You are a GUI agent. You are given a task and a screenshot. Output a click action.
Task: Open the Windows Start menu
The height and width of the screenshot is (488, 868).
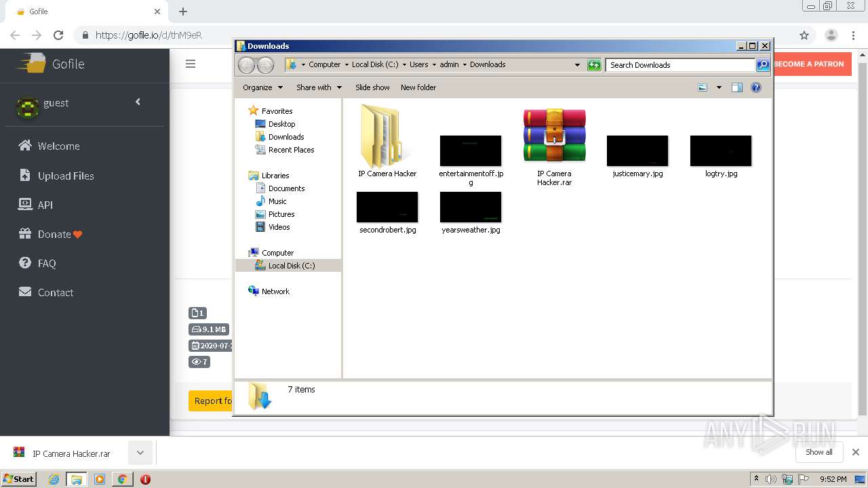click(19, 479)
